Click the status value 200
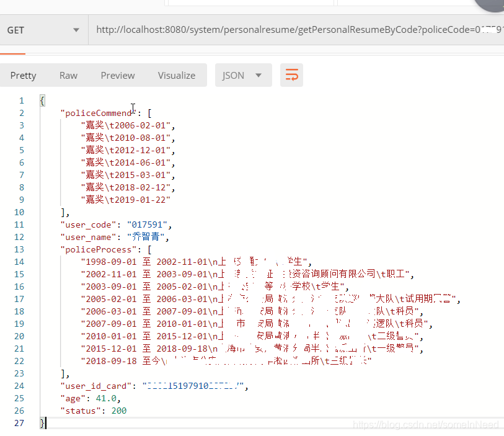The image size is (504, 436). 119,411
